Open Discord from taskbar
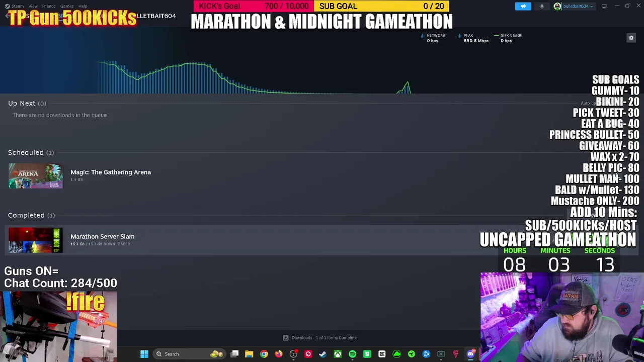The width and height of the screenshot is (644, 362). 470,354
